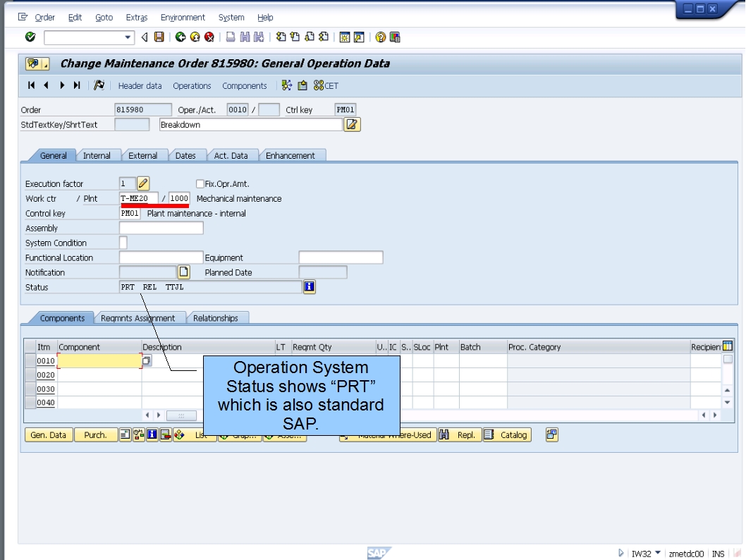Click the layout selection icon at top right of components table

coord(728,346)
